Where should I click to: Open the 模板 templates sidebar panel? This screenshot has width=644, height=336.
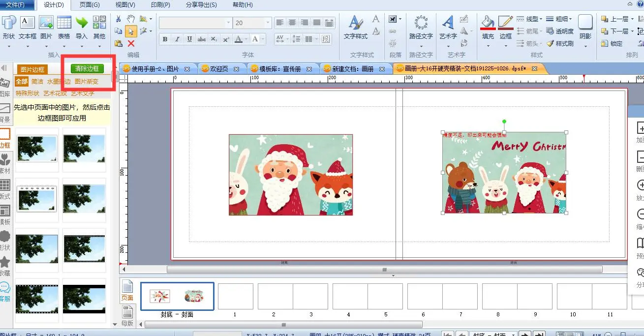tap(5, 214)
